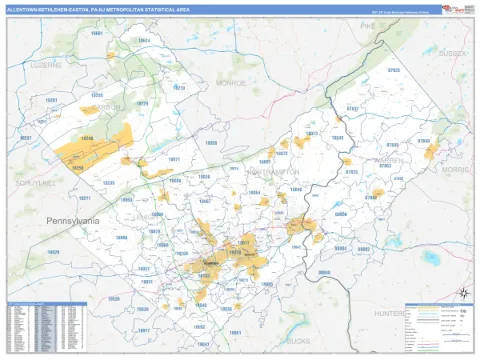Click ZIP code 18069 label
This screenshot has height=360, width=480.
(x=162, y=245)
